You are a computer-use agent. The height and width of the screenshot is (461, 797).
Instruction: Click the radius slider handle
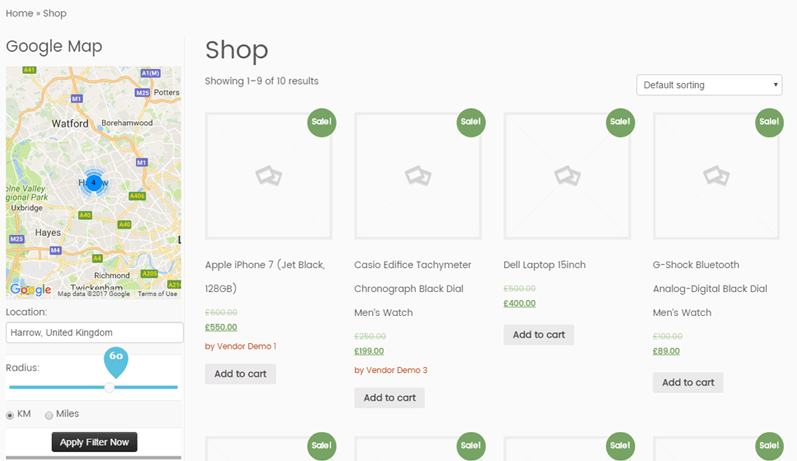pos(109,387)
